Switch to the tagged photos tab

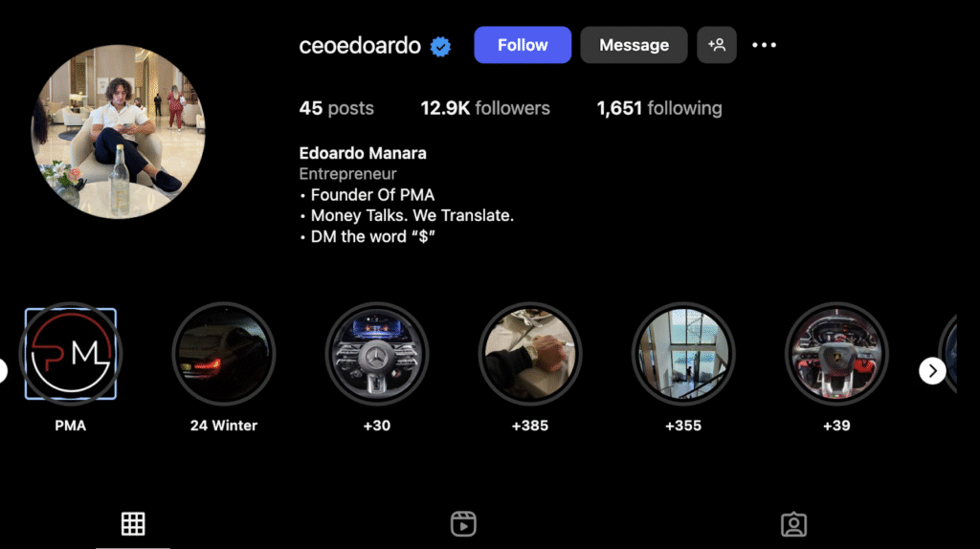(793, 524)
